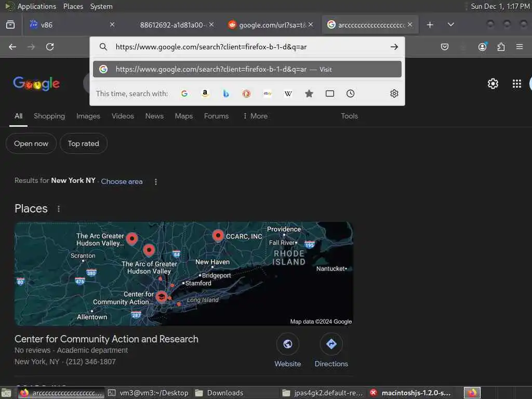Open the System menu
The width and height of the screenshot is (532, 399).
(x=101, y=6)
